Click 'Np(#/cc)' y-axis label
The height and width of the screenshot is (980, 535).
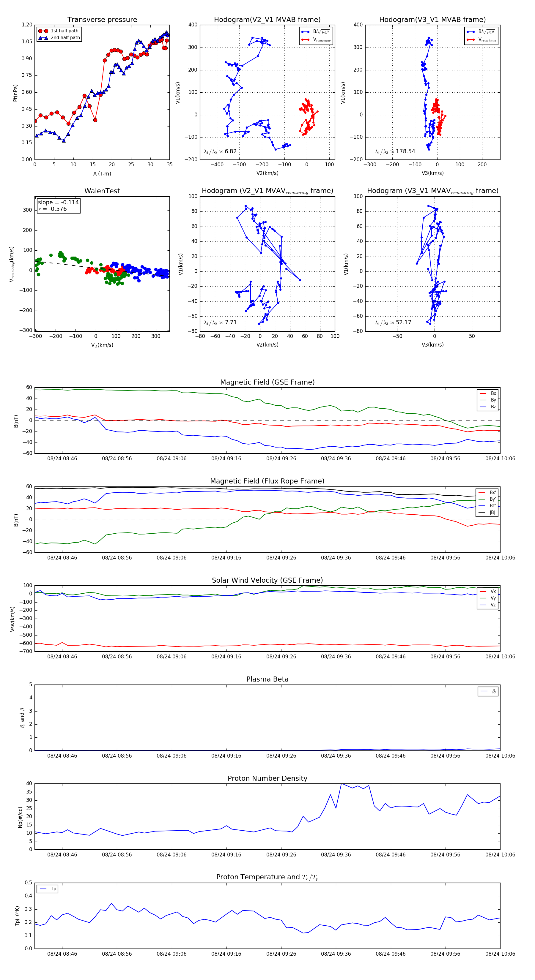coord(20,817)
